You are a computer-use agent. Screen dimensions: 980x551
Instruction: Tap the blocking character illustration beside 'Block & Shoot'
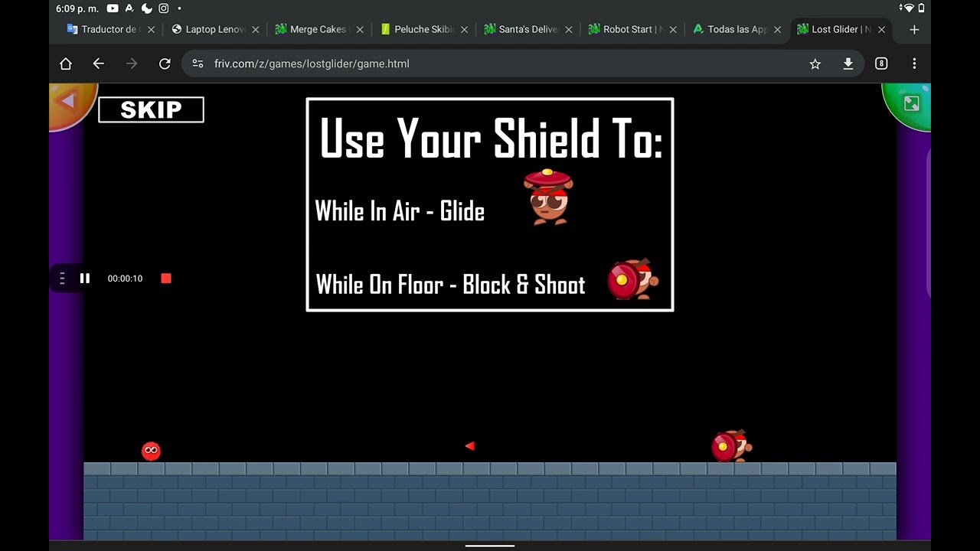(x=633, y=279)
